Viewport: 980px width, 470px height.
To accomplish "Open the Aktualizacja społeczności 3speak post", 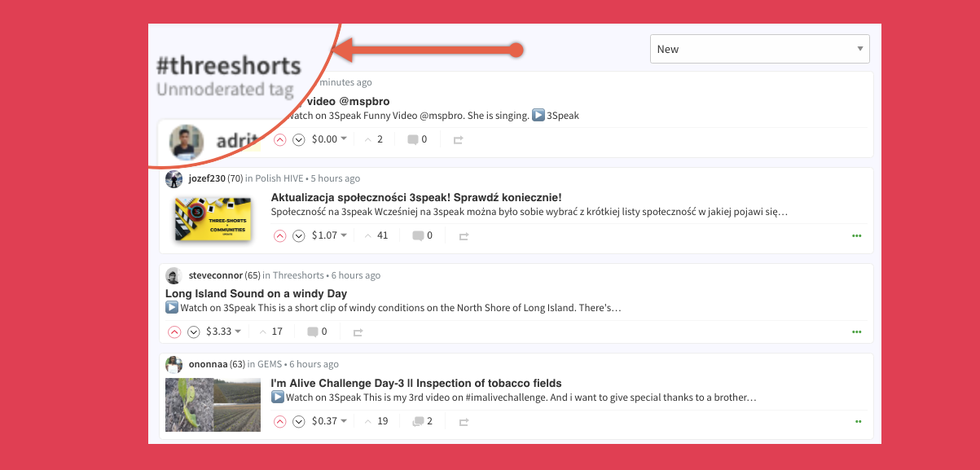I will coord(415,197).
